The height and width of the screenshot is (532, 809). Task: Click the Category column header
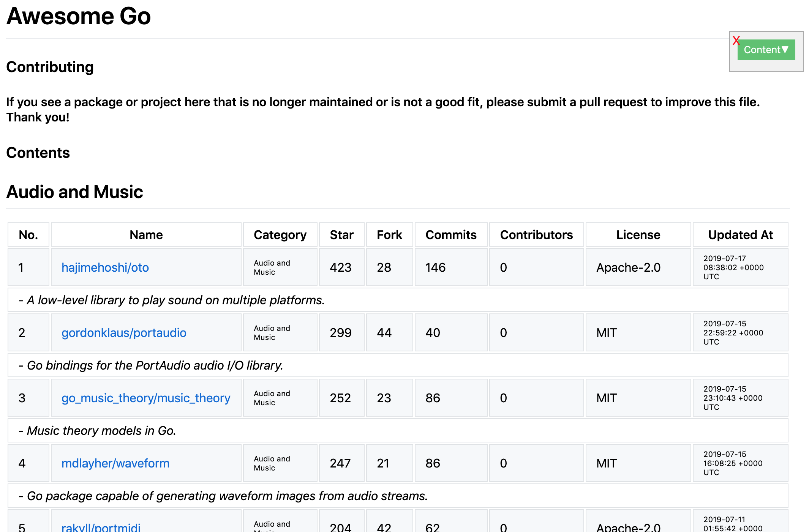pos(280,235)
